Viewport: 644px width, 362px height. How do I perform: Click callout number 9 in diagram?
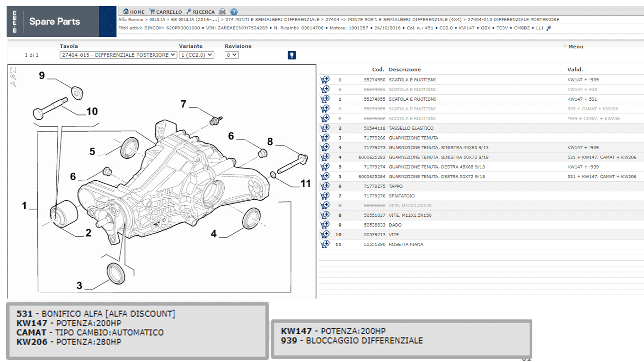tap(42, 75)
